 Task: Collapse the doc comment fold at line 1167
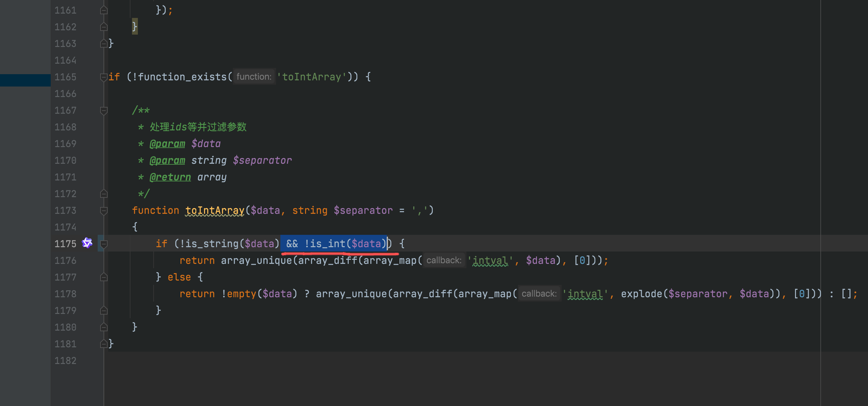104,111
